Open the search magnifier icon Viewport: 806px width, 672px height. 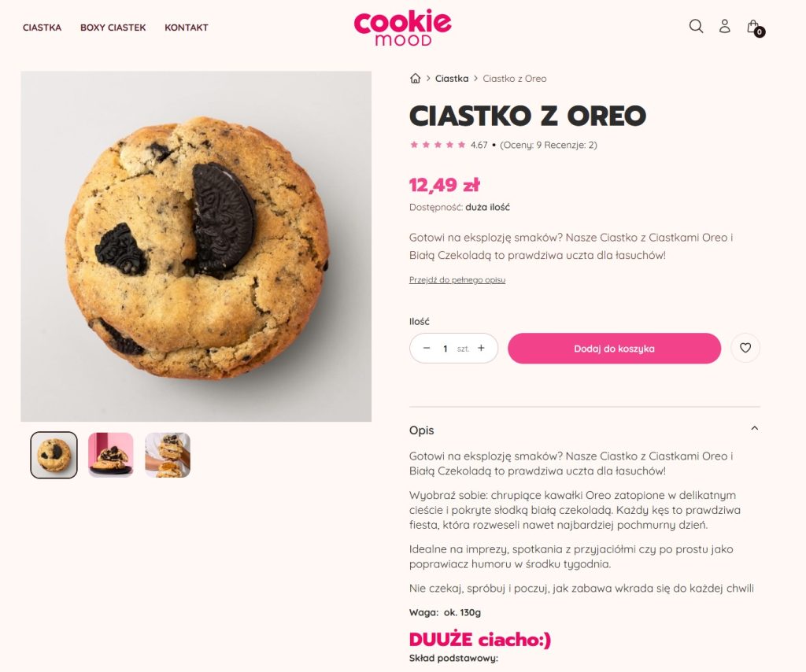696,26
